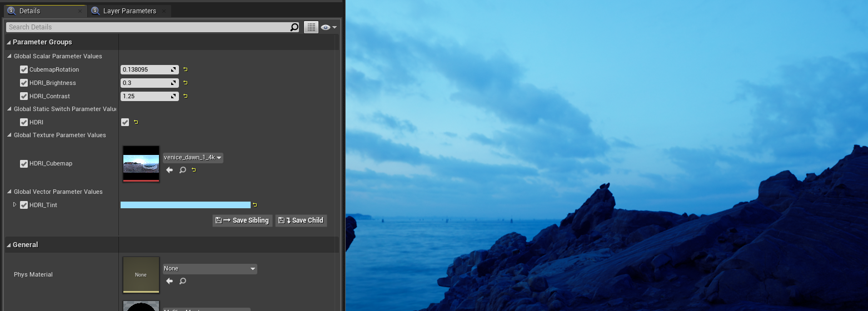Open the Phys Material None dropdown
This screenshot has height=311, width=868.
[209, 269]
